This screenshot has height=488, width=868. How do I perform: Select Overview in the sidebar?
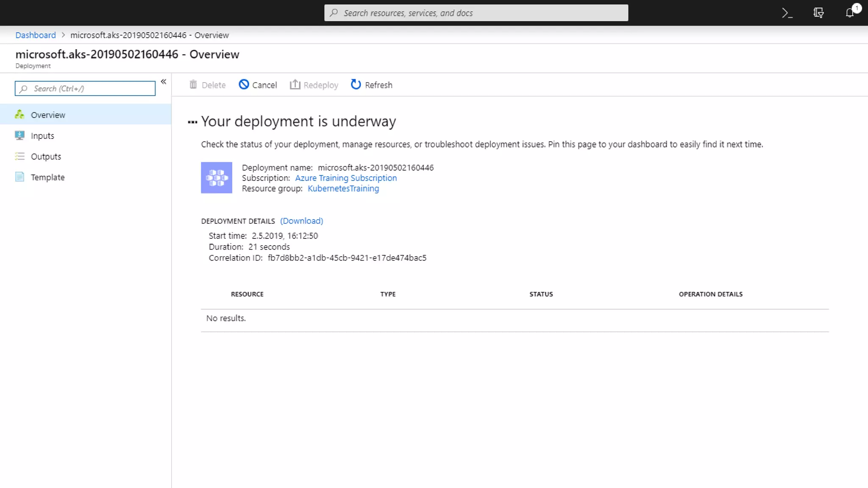click(48, 115)
